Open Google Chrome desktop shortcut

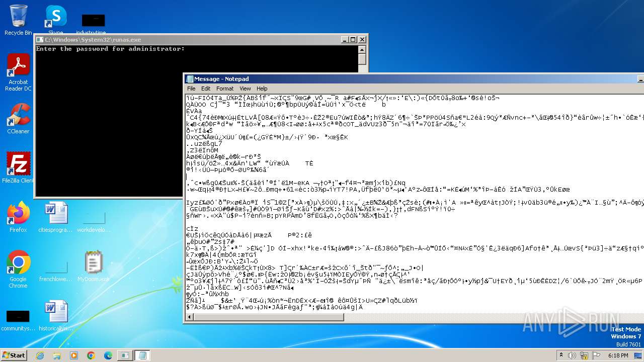18,269
